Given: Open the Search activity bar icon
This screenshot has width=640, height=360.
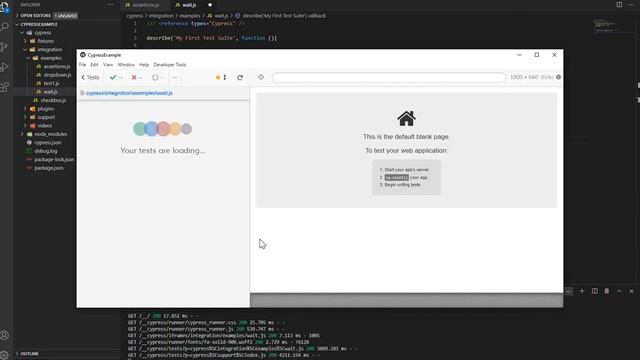Looking at the screenshot, I should pyautogui.click(x=4, y=27).
